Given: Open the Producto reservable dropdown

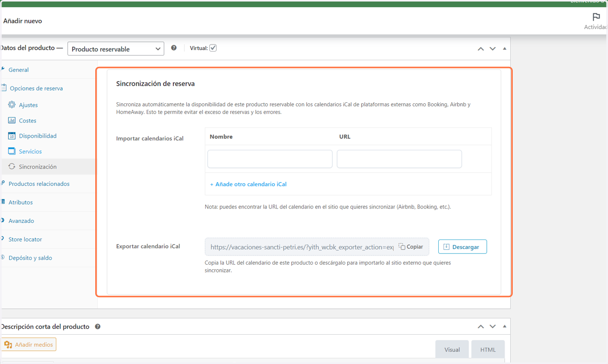Looking at the screenshot, I should pyautogui.click(x=116, y=49).
